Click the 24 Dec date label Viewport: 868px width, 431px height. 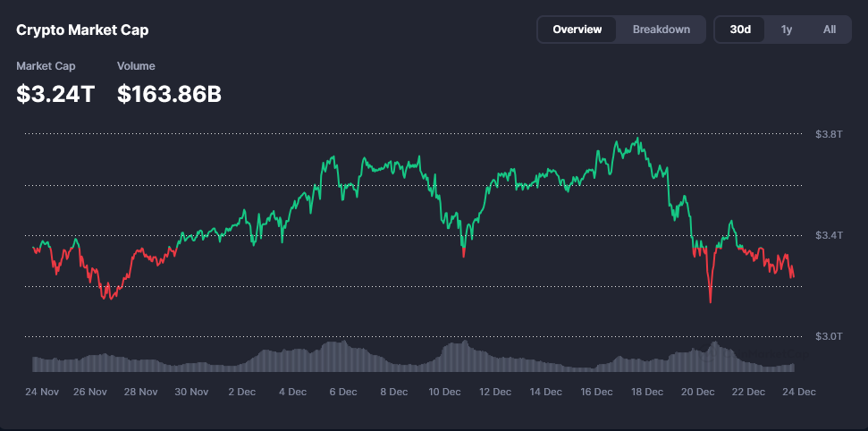point(799,392)
